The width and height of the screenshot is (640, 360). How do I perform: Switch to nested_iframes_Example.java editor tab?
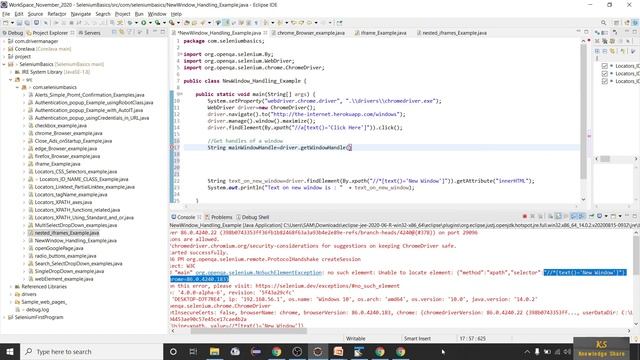[454, 33]
